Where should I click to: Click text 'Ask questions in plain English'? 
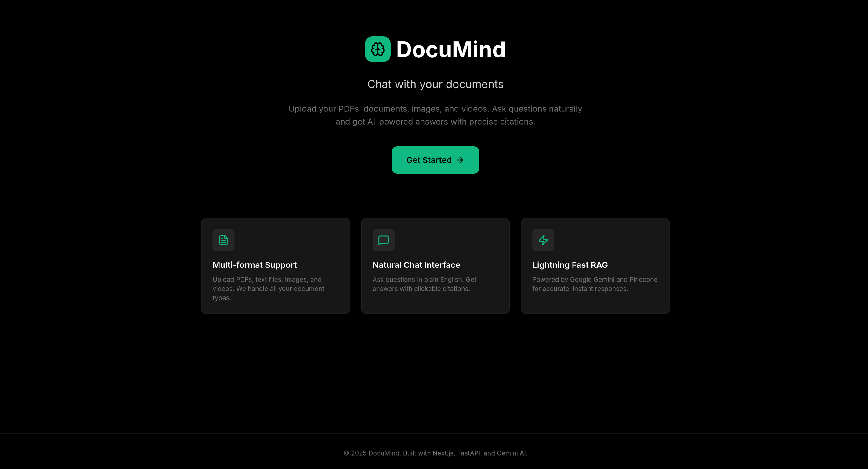click(417, 279)
